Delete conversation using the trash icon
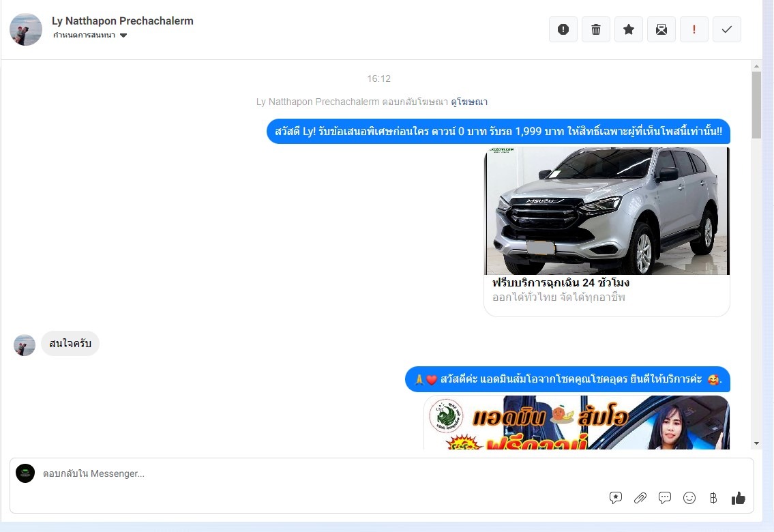This screenshot has height=532, width=774. point(596,29)
